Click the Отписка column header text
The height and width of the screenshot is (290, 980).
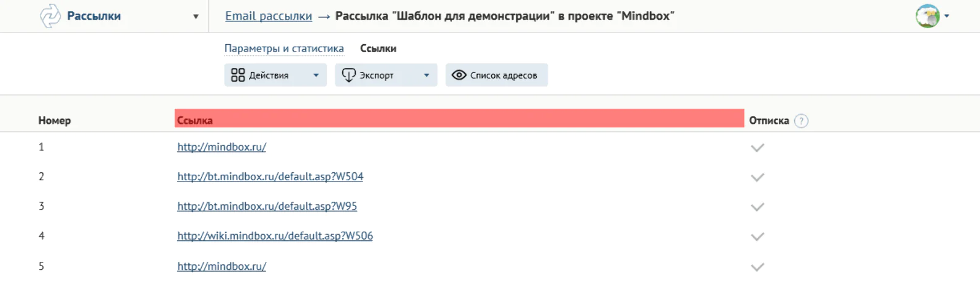point(769,121)
